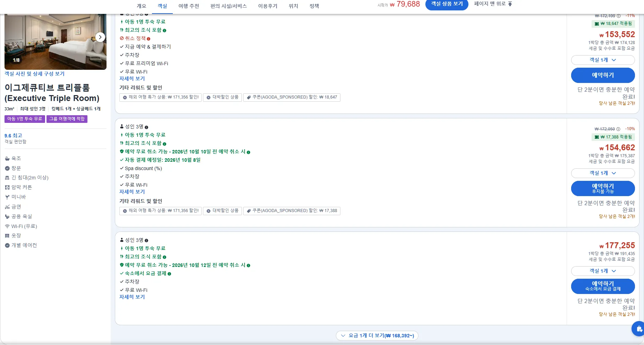The height and width of the screenshot is (345, 644).
Task: Open info icon next to crossed-out ₩172,199
Action: click(x=618, y=16)
